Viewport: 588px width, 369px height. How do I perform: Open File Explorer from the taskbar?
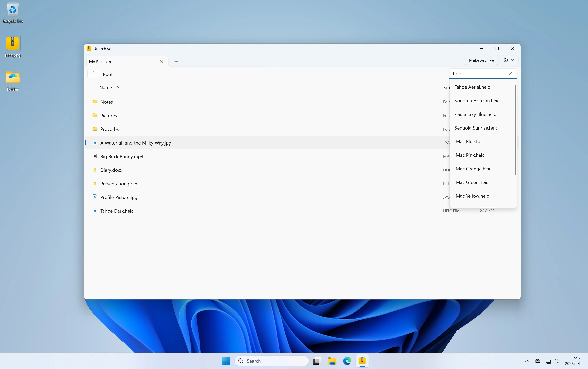[x=332, y=361]
